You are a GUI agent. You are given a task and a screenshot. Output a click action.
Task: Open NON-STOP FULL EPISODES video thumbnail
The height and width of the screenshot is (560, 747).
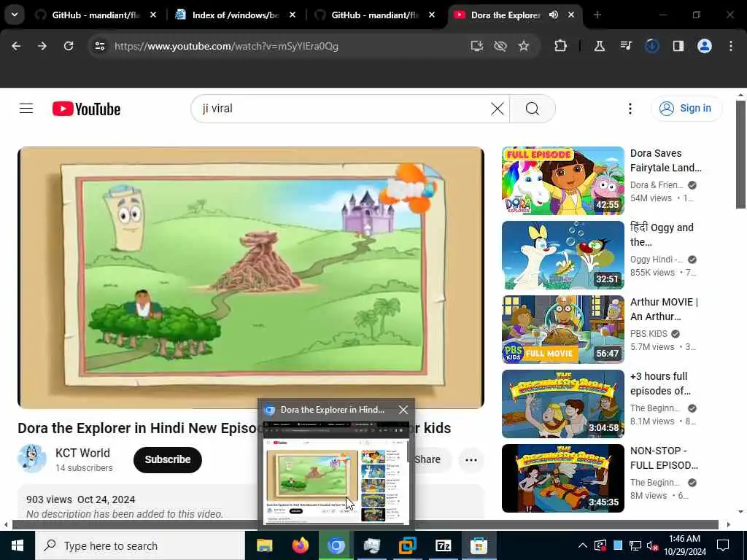pos(562,478)
